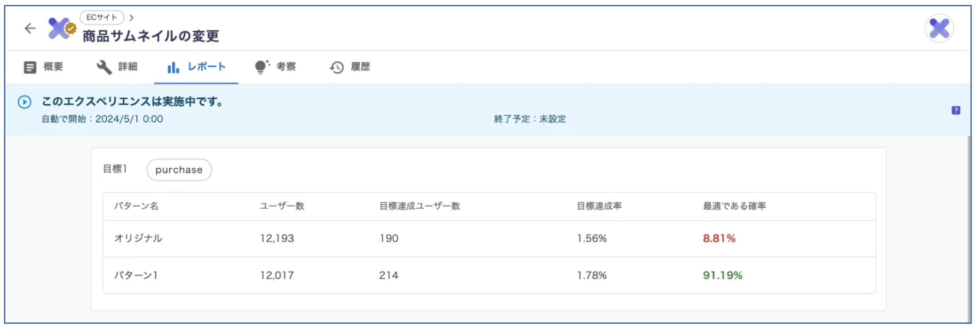Expand the breadcrumb chevron arrow
980x330 pixels.
(132, 17)
